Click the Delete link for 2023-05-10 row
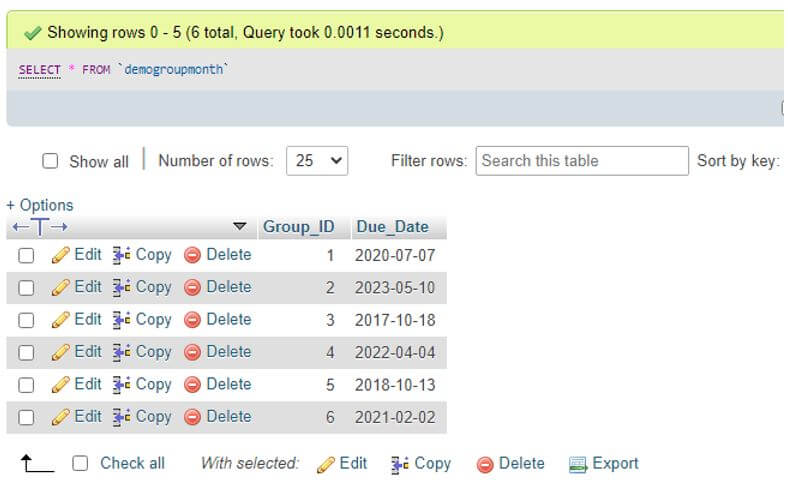This screenshot has width=788, height=484. click(x=228, y=287)
